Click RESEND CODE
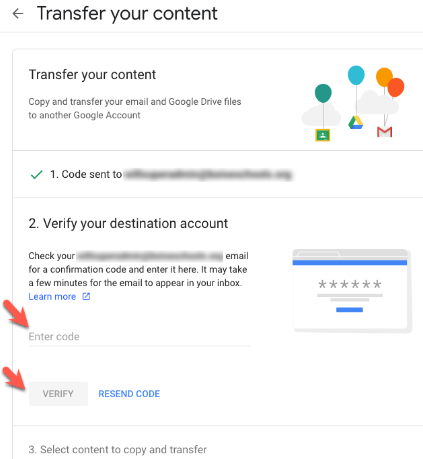This screenshot has width=423, height=459. pyautogui.click(x=129, y=394)
